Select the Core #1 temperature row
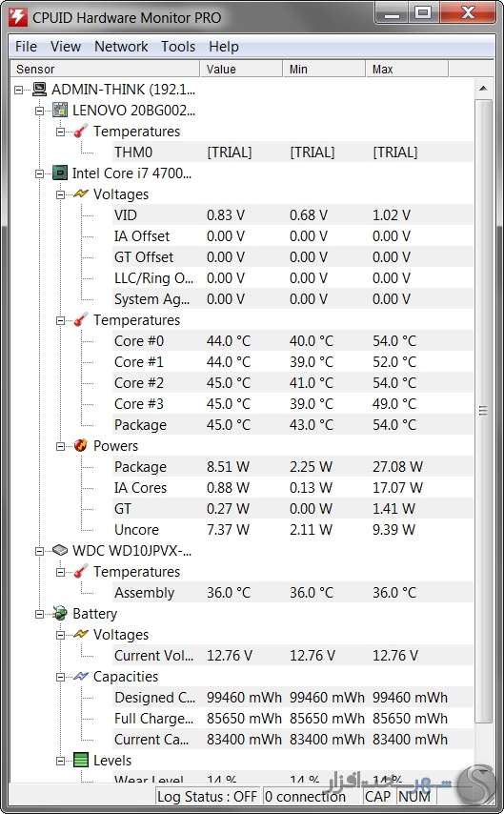The width and height of the screenshot is (504, 814). 292,362
